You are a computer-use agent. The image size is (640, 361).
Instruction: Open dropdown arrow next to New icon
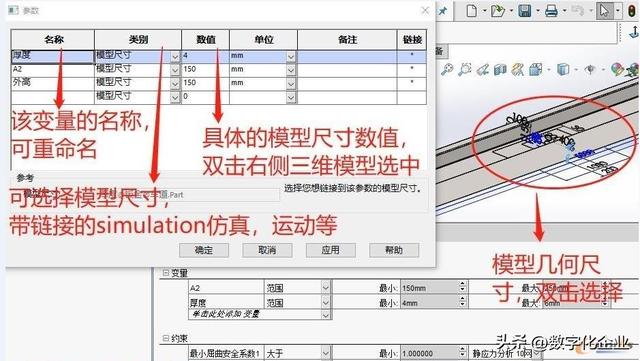(484, 11)
